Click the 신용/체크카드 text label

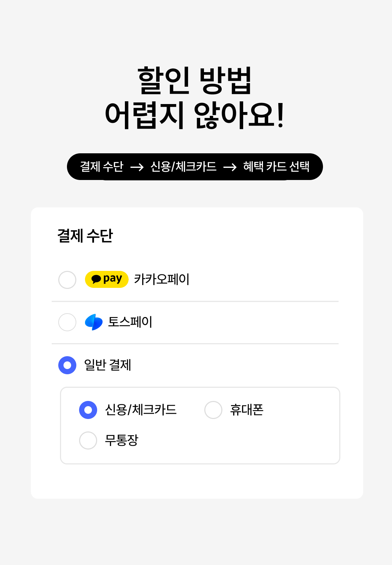coord(141,410)
